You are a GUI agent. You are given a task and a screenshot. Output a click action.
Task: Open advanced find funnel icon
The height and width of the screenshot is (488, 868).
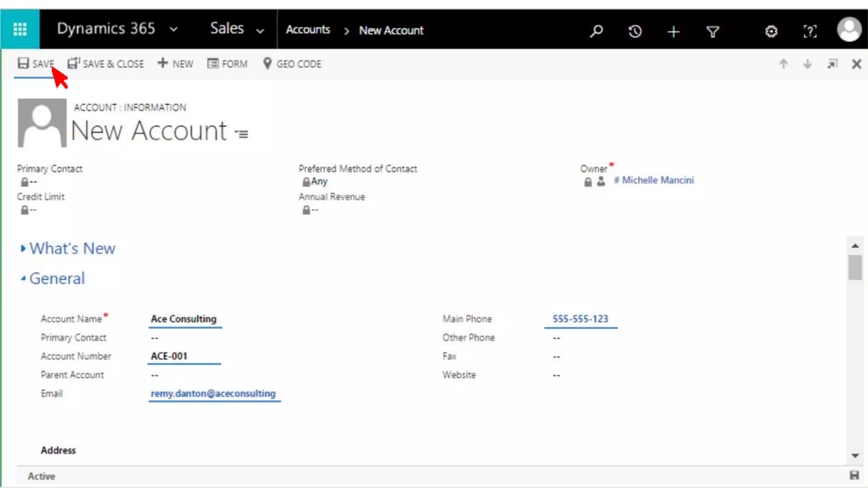tap(712, 31)
